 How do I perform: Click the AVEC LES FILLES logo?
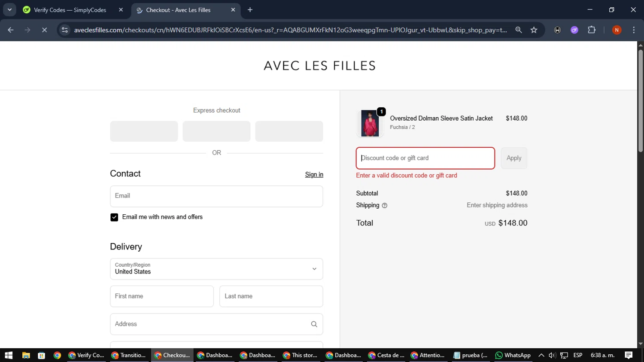(320, 66)
